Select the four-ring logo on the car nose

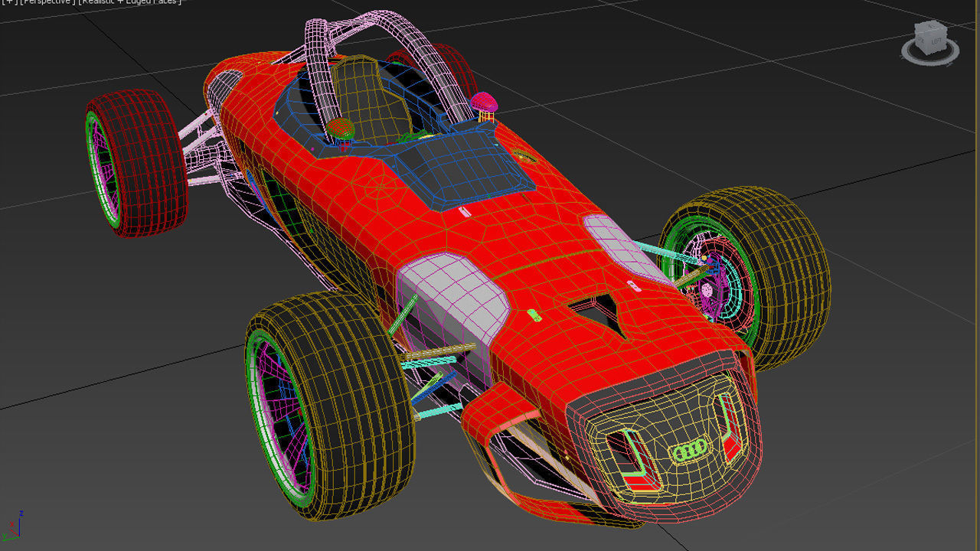pyautogui.click(x=691, y=452)
